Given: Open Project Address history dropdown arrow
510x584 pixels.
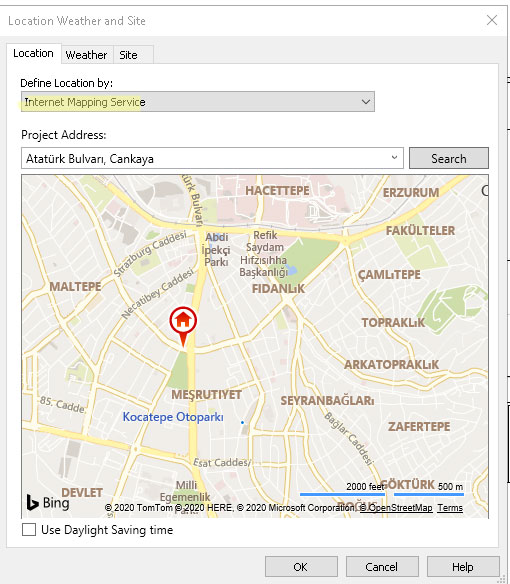Looking at the screenshot, I should coord(394,158).
